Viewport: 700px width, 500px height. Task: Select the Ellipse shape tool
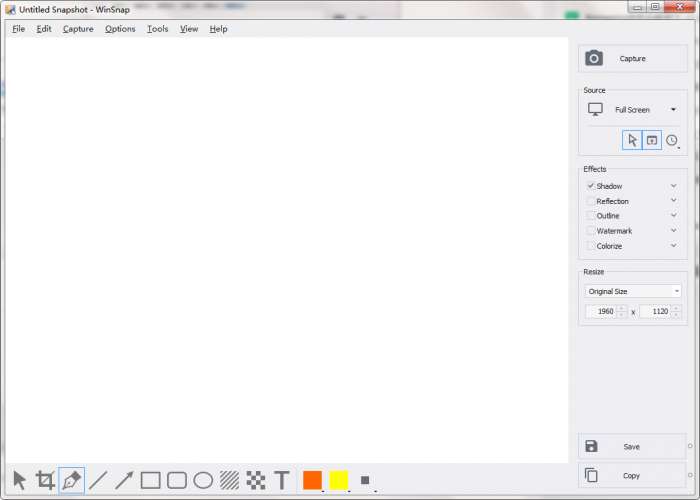tap(203, 480)
